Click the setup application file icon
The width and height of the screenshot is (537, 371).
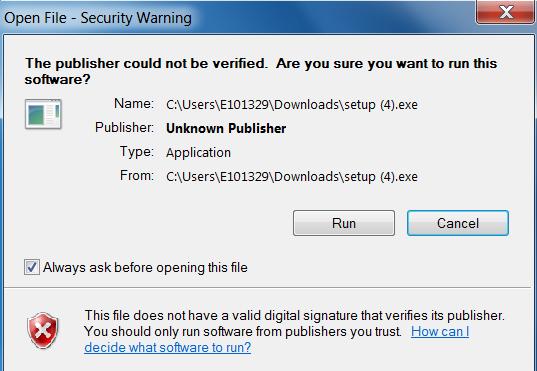43,114
